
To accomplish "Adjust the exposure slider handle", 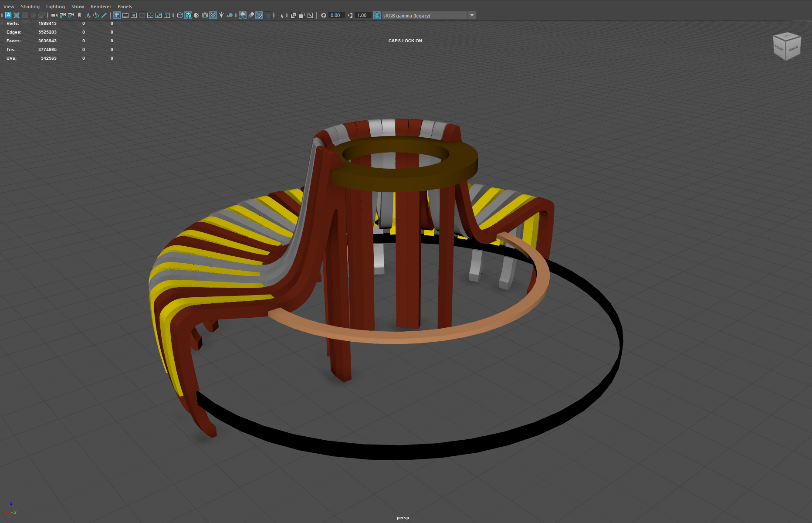I will tap(324, 15).
